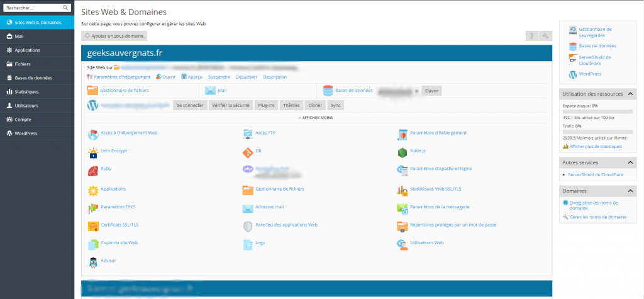Open the wrench settings button at top right
Screen dimensions: 644x299
coord(546,37)
